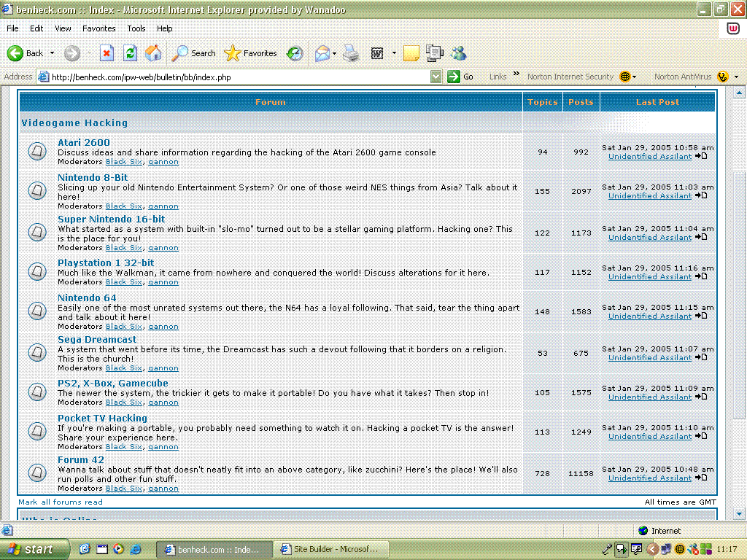Click the Mail envelope icon

click(x=322, y=53)
